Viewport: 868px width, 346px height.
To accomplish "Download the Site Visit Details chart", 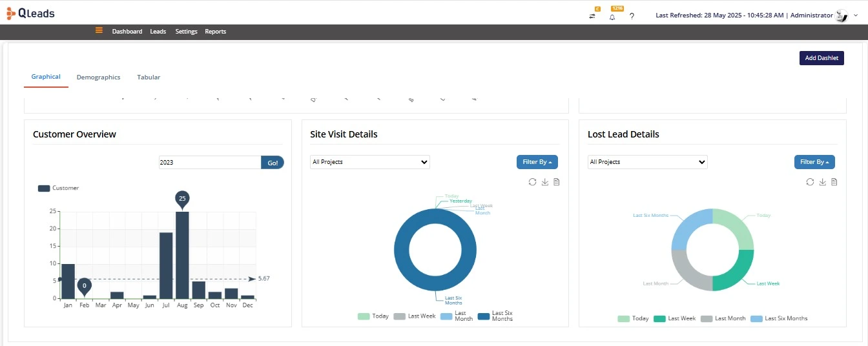I will coord(545,182).
